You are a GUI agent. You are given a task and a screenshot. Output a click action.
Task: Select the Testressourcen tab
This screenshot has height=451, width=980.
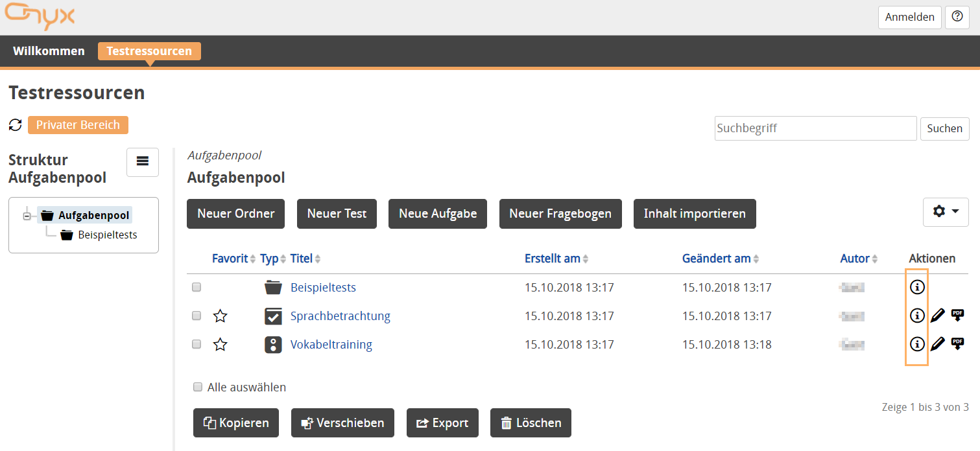[x=149, y=51]
